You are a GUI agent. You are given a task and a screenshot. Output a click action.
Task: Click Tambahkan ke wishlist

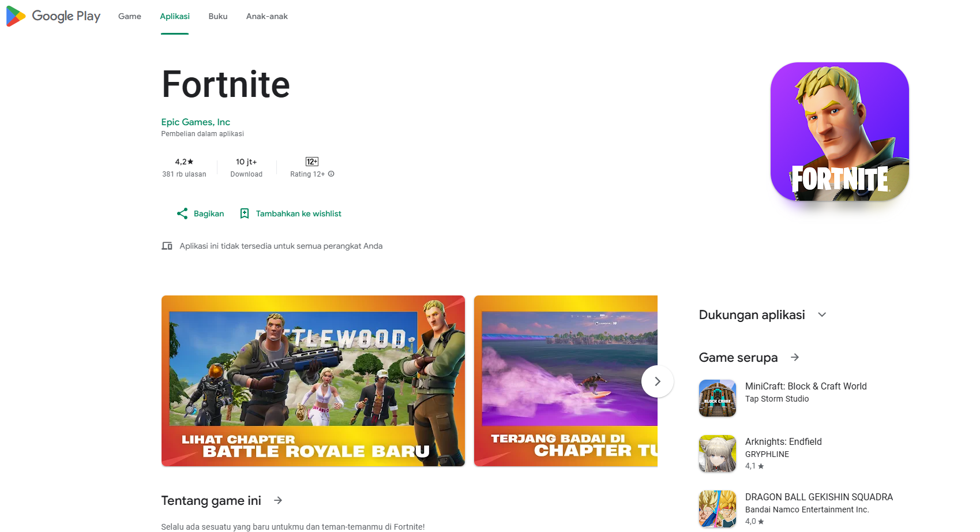tap(298, 213)
